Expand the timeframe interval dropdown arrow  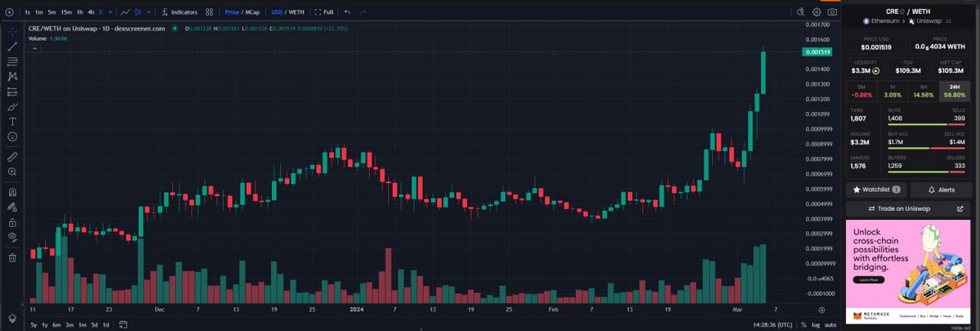[x=110, y=12]
